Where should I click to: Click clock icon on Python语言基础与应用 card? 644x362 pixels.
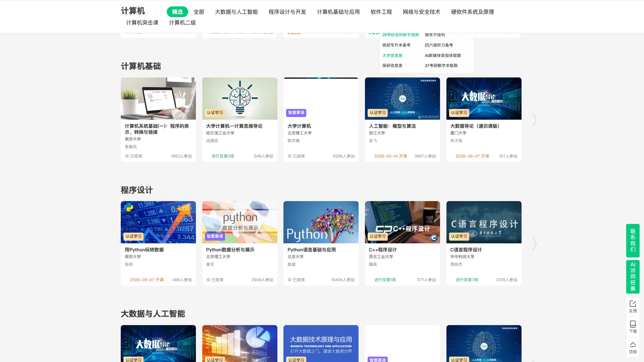pos(290,280)
